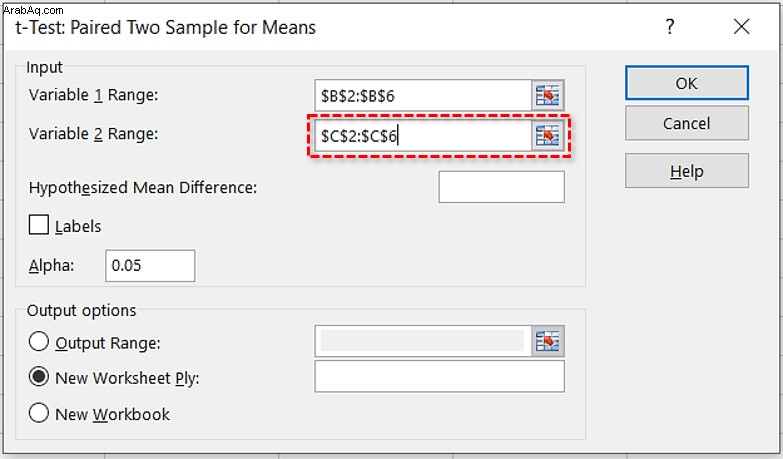The height and width of the screenshot is (459, 783).
Task: Confirm the dialog with OK
Action: coord(687,83)
